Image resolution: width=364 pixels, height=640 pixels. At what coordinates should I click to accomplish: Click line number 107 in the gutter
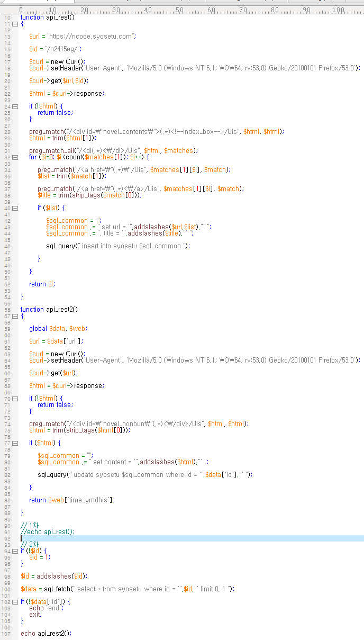pyautogui.click(x=6, y=634)
